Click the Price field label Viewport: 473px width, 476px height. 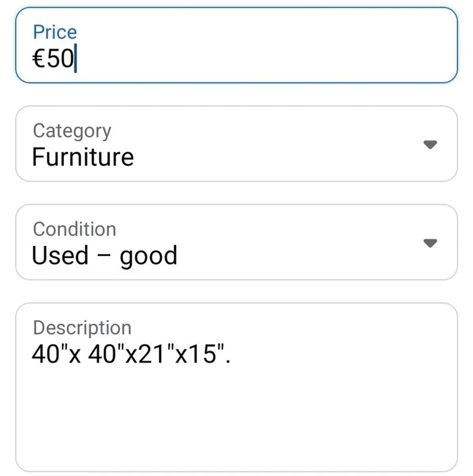[55, 32]
